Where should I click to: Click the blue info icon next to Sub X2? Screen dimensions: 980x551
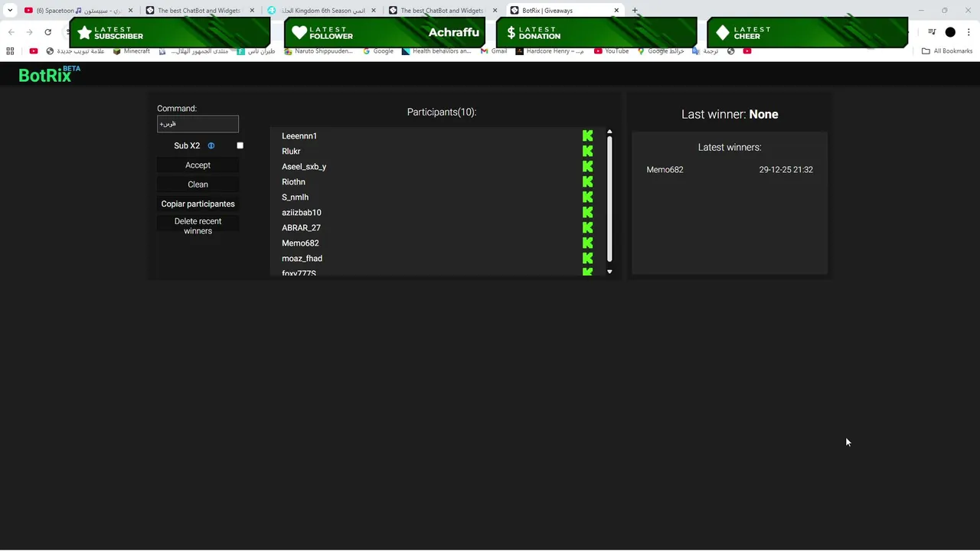(x=211, y=145)
